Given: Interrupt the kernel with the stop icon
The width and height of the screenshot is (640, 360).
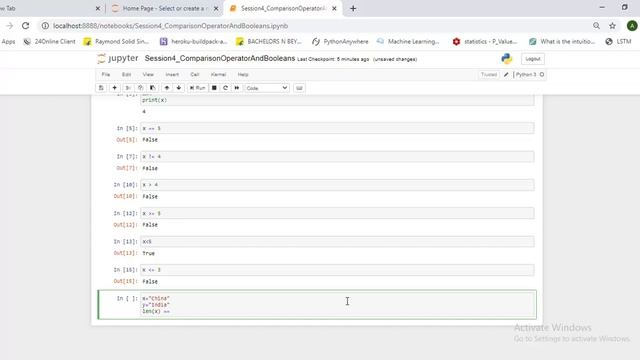Looking at the screenshot, I should click(x=214, y=88).
